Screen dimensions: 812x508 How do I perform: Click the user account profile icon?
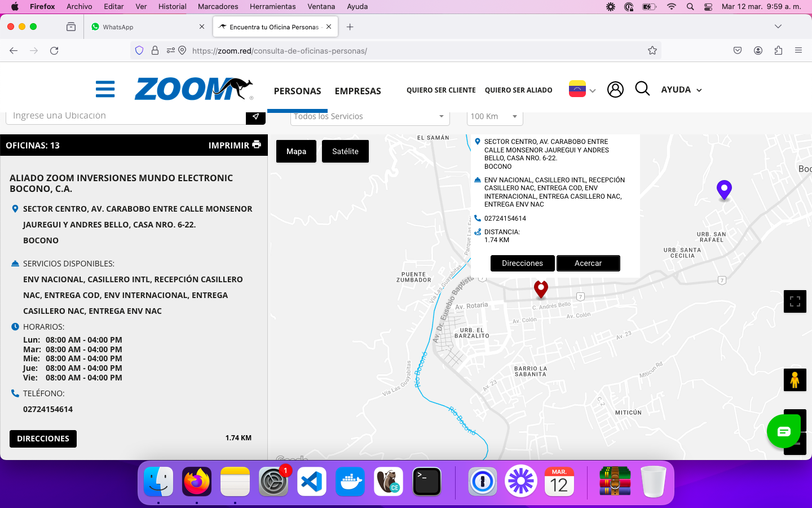coord(615,89)
